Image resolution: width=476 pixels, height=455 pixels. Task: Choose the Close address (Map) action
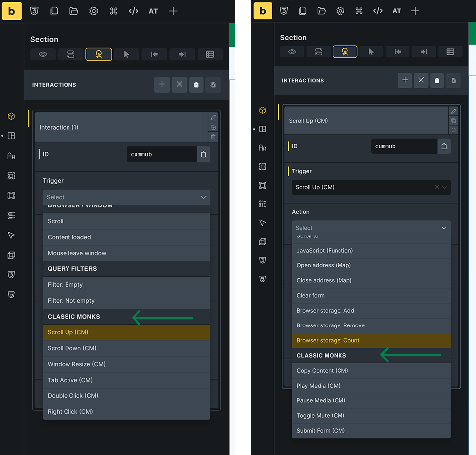pos(371,280)
